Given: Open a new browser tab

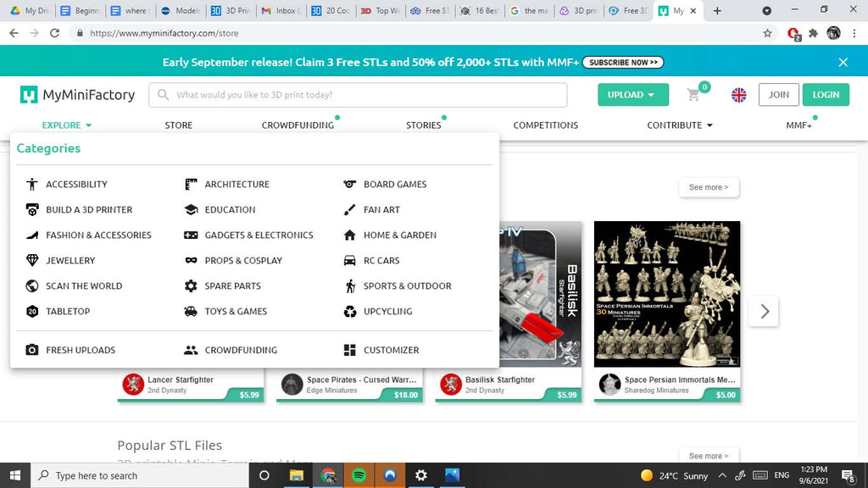Looking at the screenshot, I should point(717,10).
